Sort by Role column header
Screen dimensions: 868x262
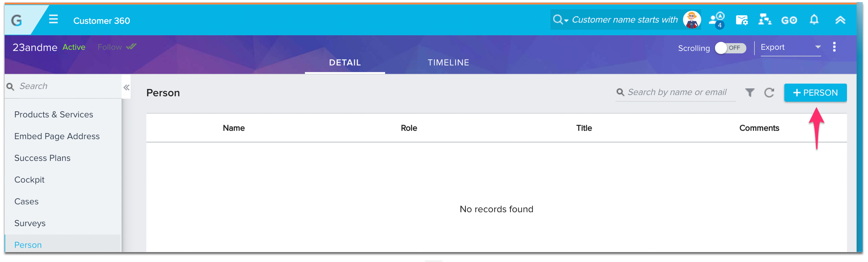tap(409, 128)
